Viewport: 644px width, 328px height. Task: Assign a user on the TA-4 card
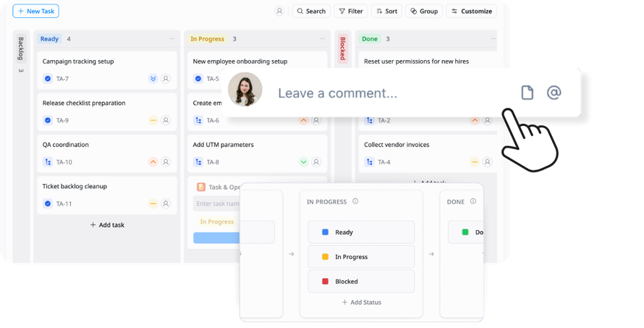coord(487,162)
